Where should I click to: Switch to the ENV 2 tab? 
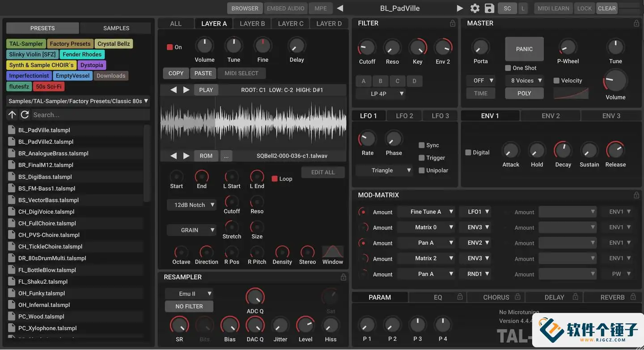[x=551, y=116]
